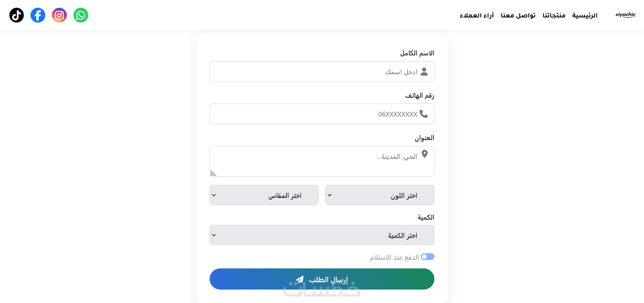Toggle the الدفع عند الاستلام switch
Viewport: 644px width, 303px height.
428,257
